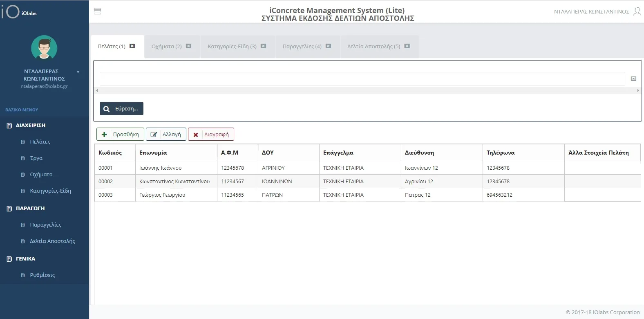Switch to the Δελτία Αποστολής (5) tab
Viewport: 644px width, 319px height.
(373, 46)
